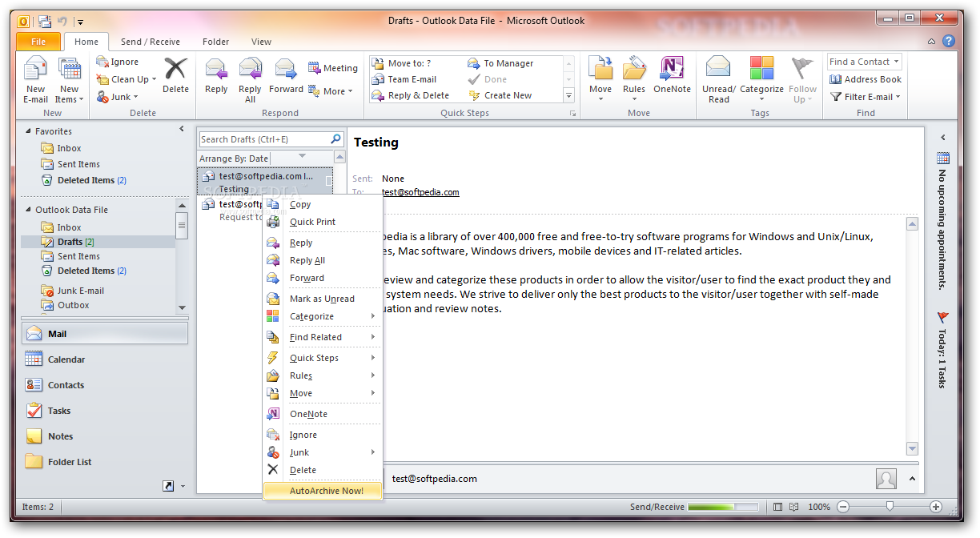The width and height of the screenshot is (980, 538).
Task: Open the Folder List view
Action: (105, 462)
